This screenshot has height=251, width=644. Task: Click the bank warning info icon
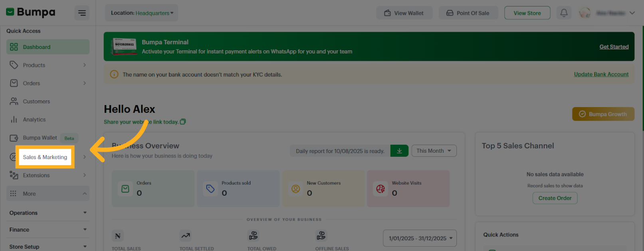114,74
